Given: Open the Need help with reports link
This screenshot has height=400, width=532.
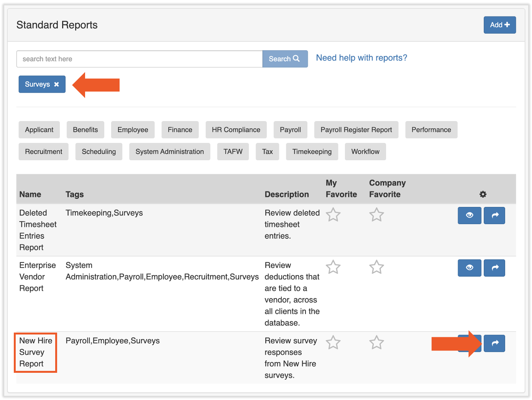Looking at the screenshot, I should 361,58.
